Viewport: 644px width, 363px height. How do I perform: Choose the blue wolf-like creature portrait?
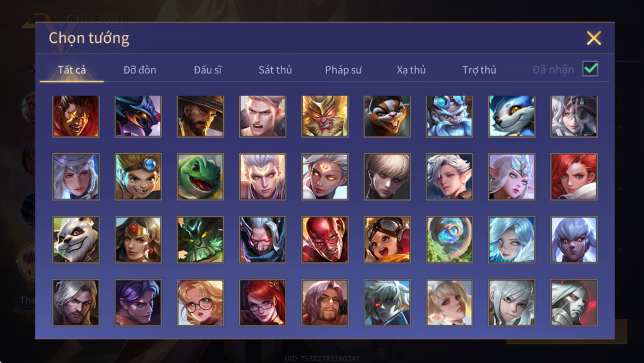pyautogui.click(x=512, y=117)
